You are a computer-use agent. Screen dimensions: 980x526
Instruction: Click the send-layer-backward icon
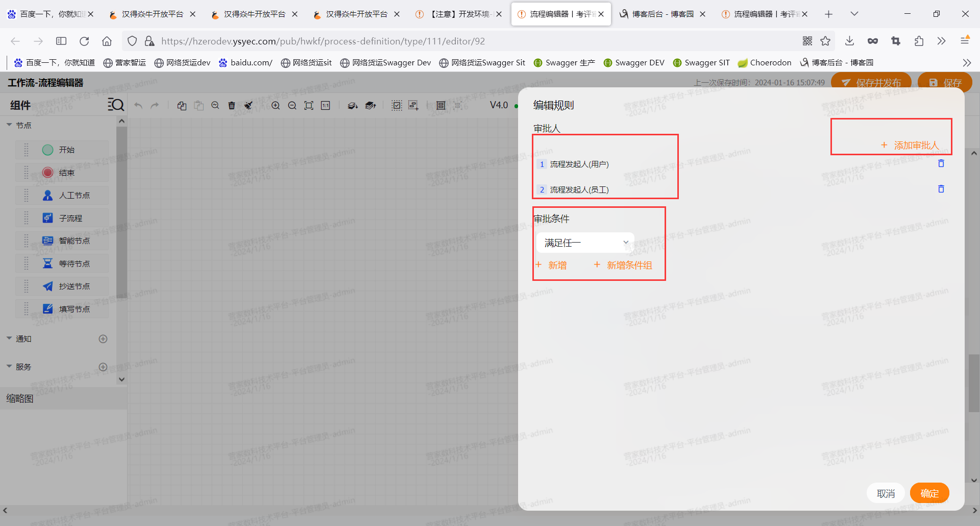353,105
